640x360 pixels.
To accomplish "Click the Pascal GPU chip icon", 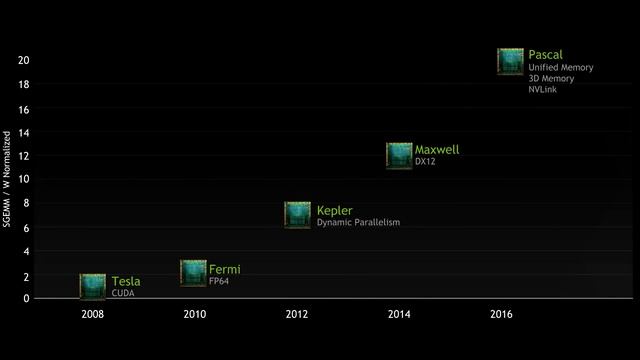I will coord(510,61).
